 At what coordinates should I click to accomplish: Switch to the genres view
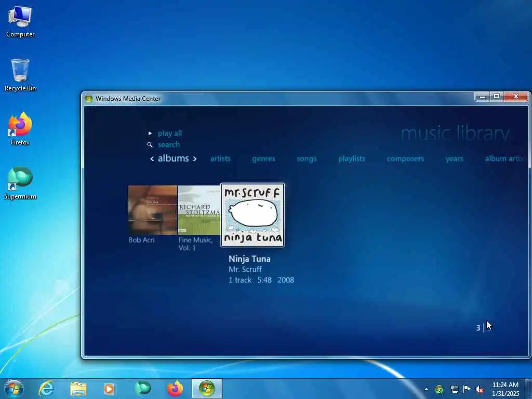pyautogui.click(x=263, y=159)
